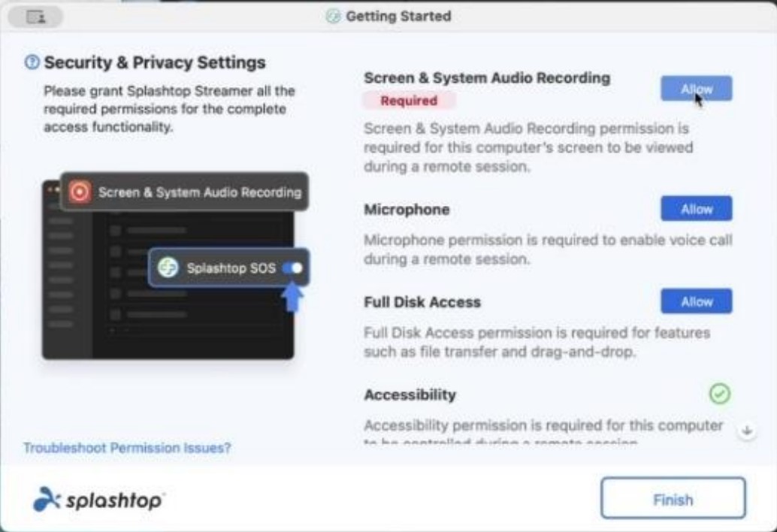Select the Microphone permission heading
The height and width of the screenshot is (532, 777).
point(407,210)
